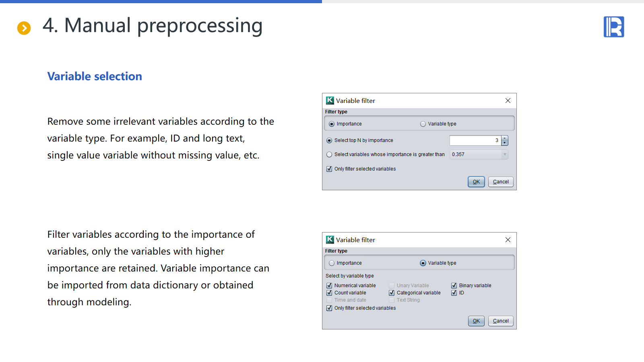Choose 'importance is greater than' radio option
The image size is (644, 362).
[x=329, y=154]
